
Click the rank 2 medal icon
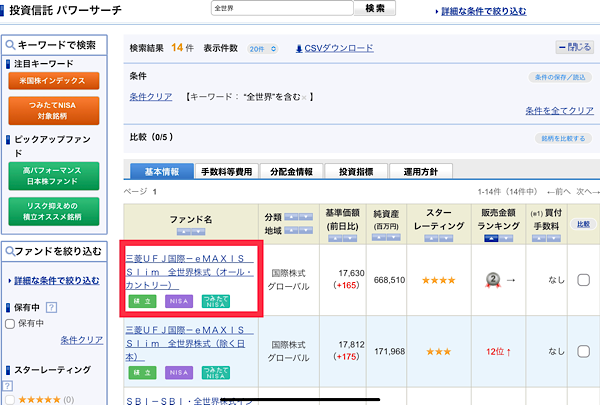493,280
